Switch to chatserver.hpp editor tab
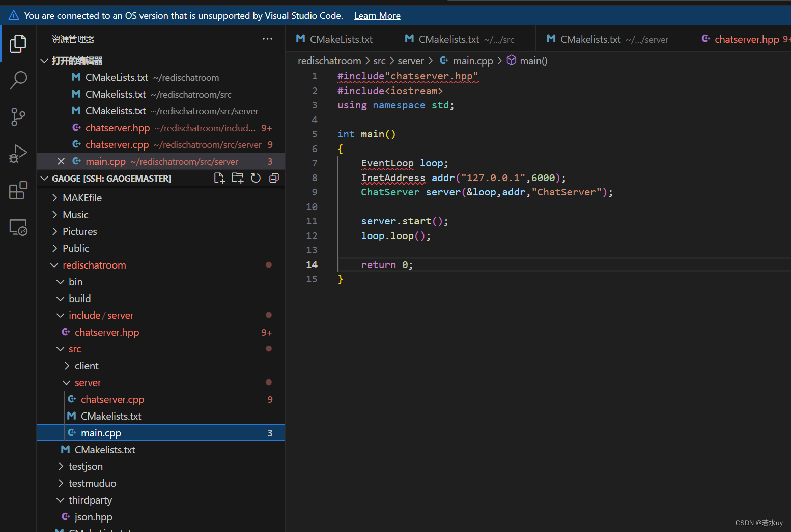Viewport: 791px width, 532px height. [x=741, y=39]
